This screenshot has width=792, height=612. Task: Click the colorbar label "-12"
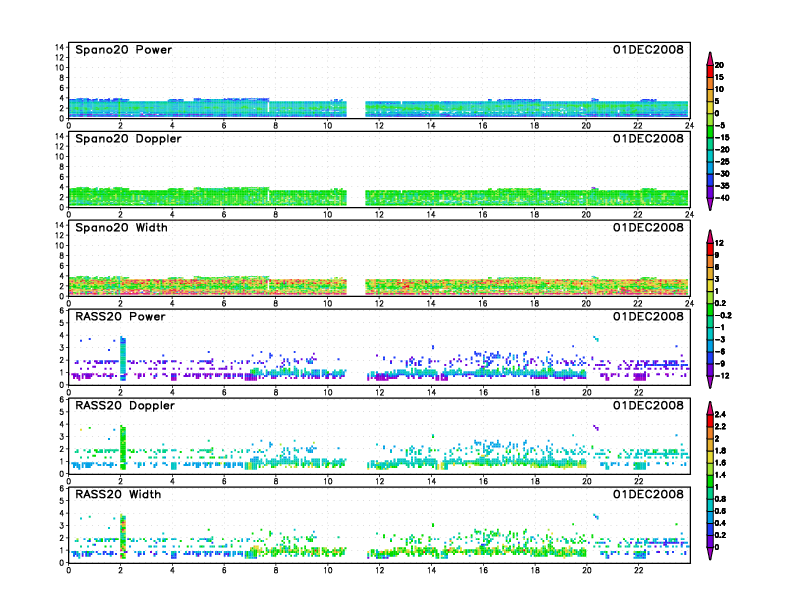(722, 376)
